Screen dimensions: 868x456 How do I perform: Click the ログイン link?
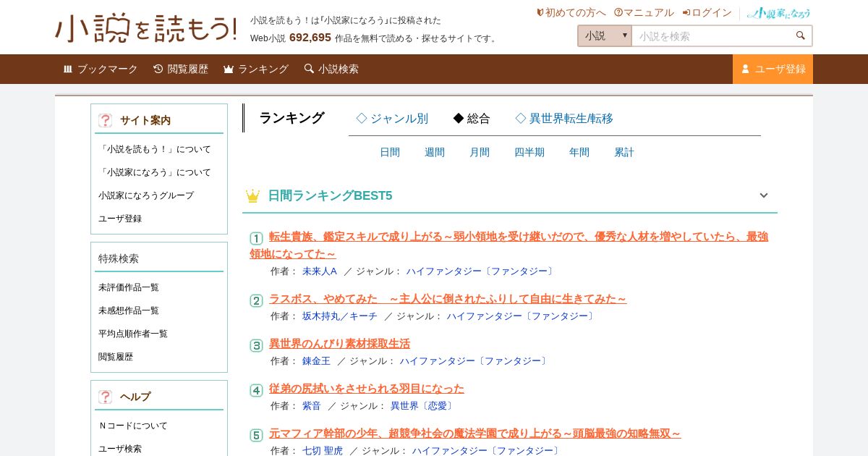[x=707, y=12]
